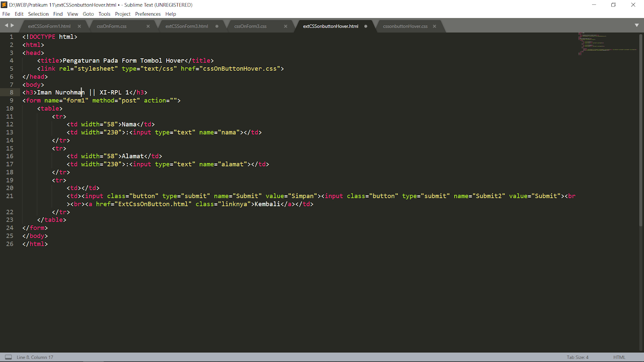644x362 pixels.
Task: Open the Preferences menu
Action: coord(148,14)
